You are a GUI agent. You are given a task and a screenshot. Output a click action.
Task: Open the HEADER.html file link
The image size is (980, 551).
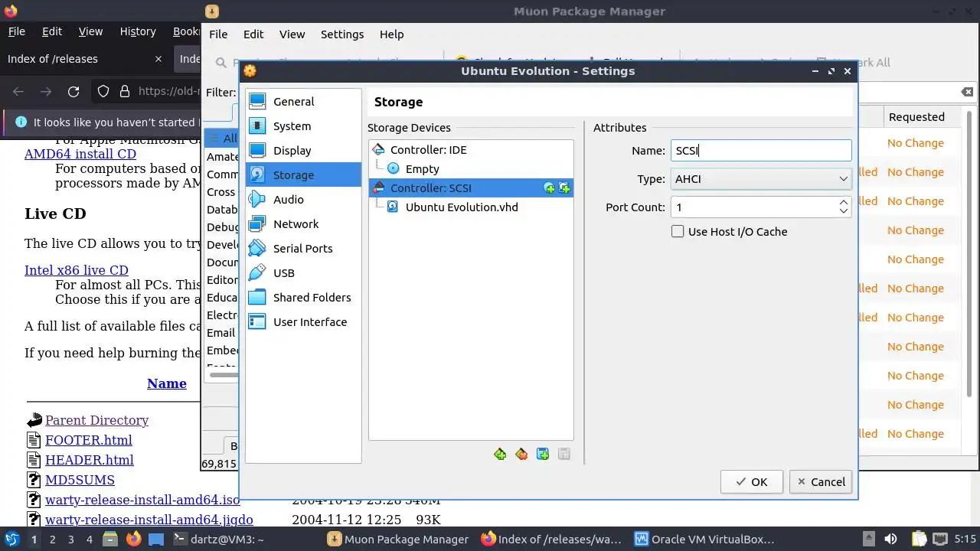click(90, 460)
